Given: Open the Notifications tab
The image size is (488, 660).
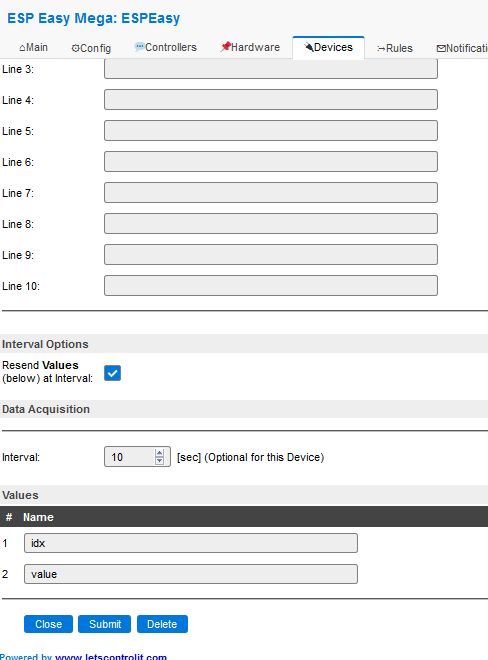Looking at the screenshot, I should pyautogui.click(x=462, y=48).
